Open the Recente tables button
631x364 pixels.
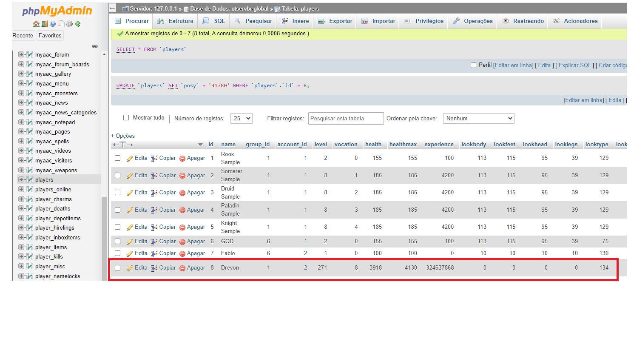click(x=23, y=36)
